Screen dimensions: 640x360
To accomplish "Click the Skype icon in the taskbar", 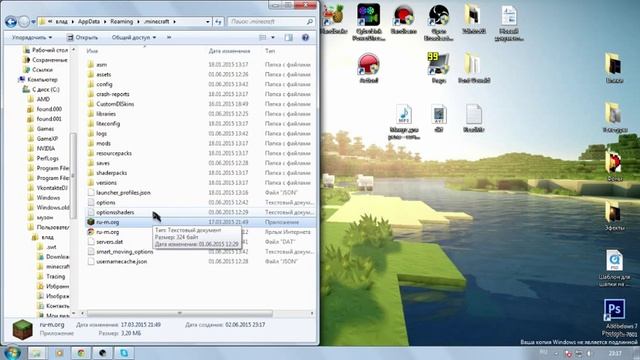I will [124, 353].
